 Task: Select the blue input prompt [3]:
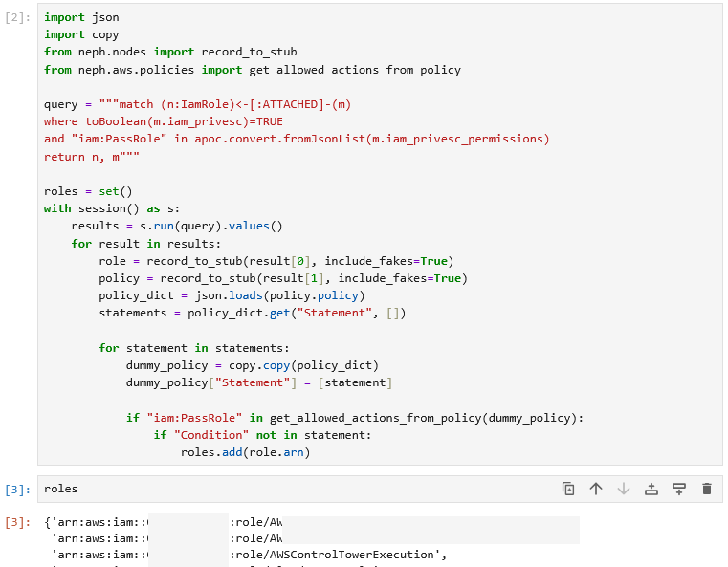(x=17, y=490)
